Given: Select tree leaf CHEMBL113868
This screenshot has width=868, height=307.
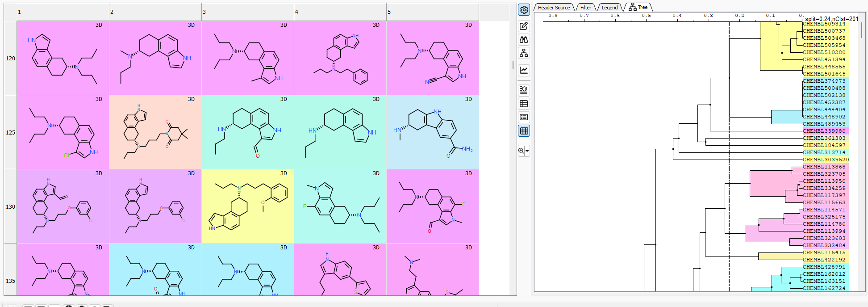Looking at the screenshot, I should (824, 167).
